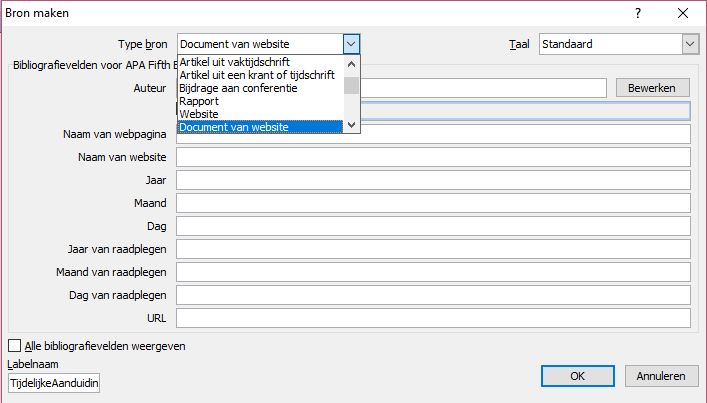Collapse the Type bron dropdown arrow
707x403 pixels.
click(x=350, y=44)
